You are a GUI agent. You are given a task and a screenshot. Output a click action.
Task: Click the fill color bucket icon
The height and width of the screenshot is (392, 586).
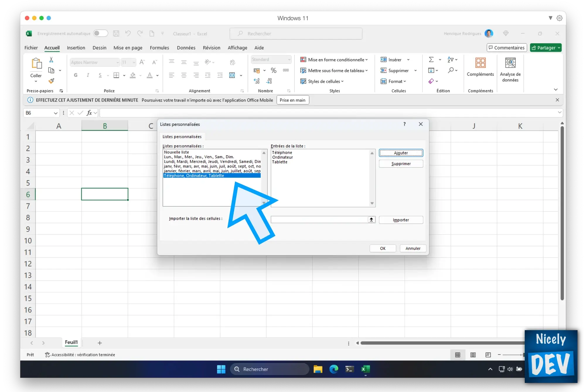pos(133,75)
